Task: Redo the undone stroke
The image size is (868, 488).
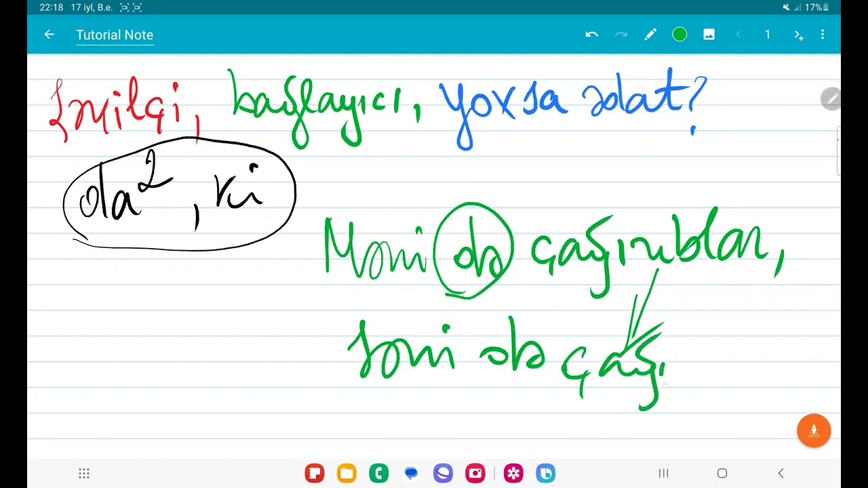Action: pos(620,35)
